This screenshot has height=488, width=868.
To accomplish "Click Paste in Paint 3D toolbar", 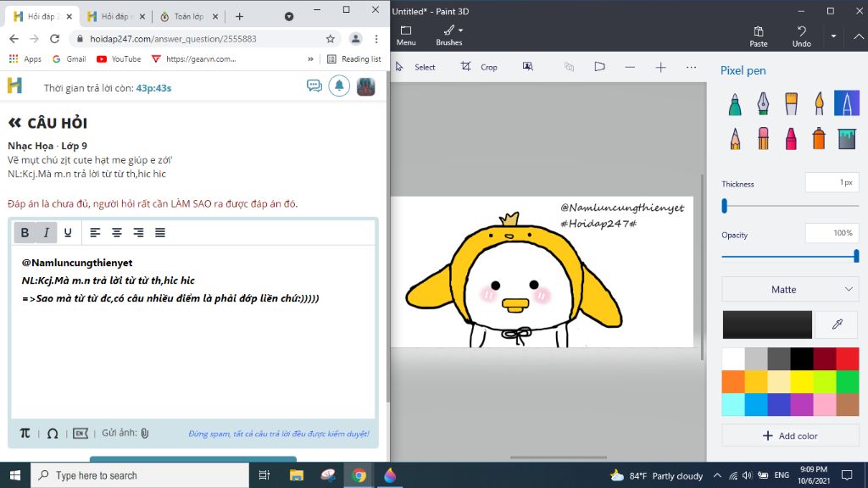I will (759, 36).
